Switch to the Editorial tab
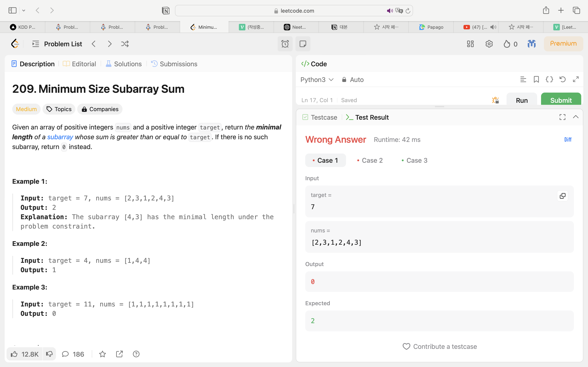 (x=79, y=64)
